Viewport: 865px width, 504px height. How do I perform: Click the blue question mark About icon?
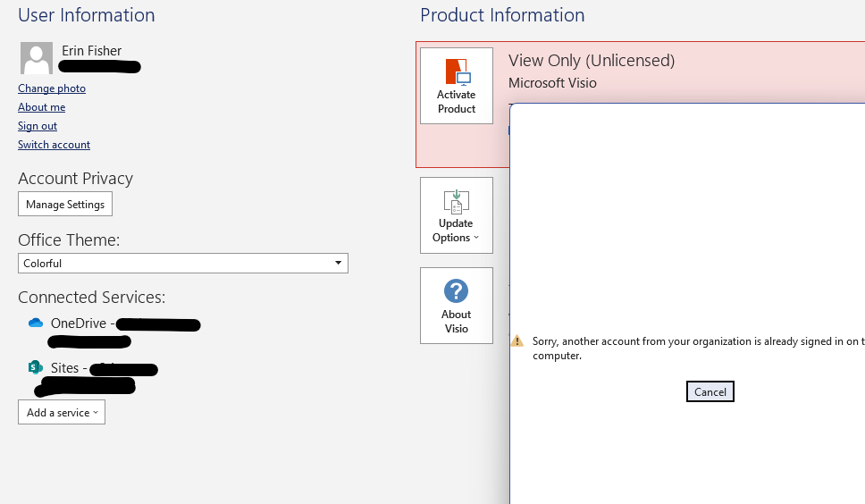click(457, 290)
